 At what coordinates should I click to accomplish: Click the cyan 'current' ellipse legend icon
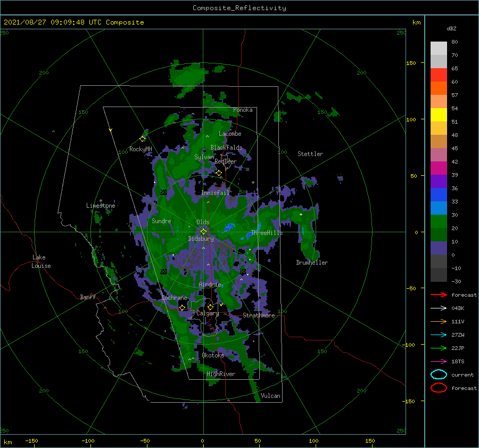coord(439,374)
